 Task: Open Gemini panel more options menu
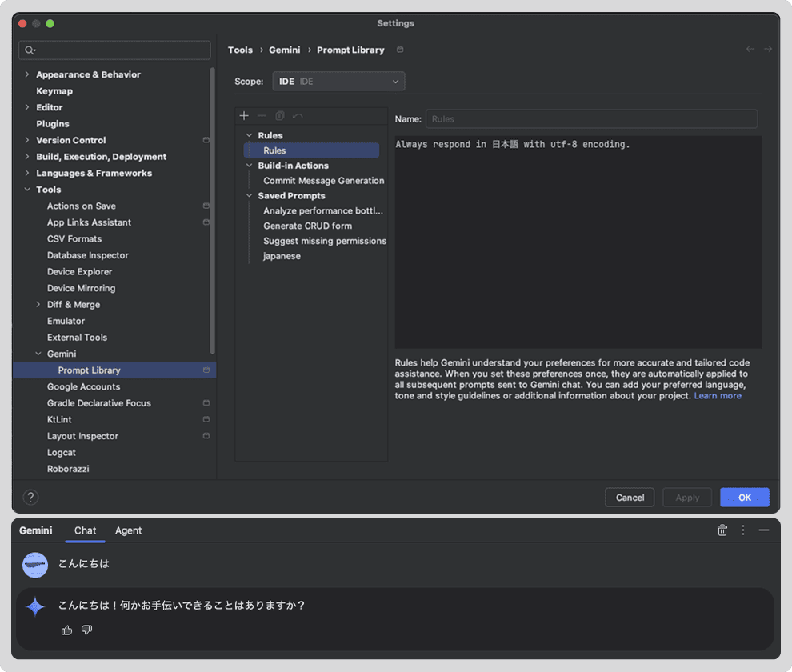click(x=743, y=530)
